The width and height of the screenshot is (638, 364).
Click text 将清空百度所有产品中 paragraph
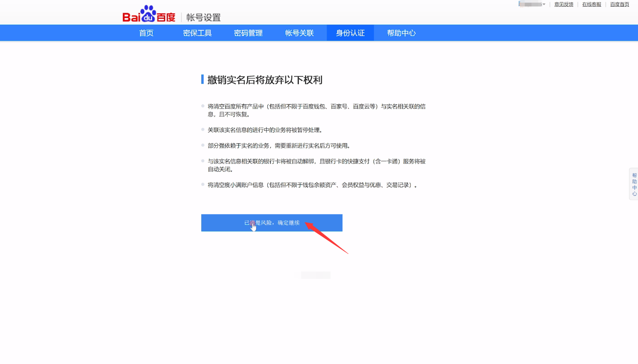click(x=316, y=110)
